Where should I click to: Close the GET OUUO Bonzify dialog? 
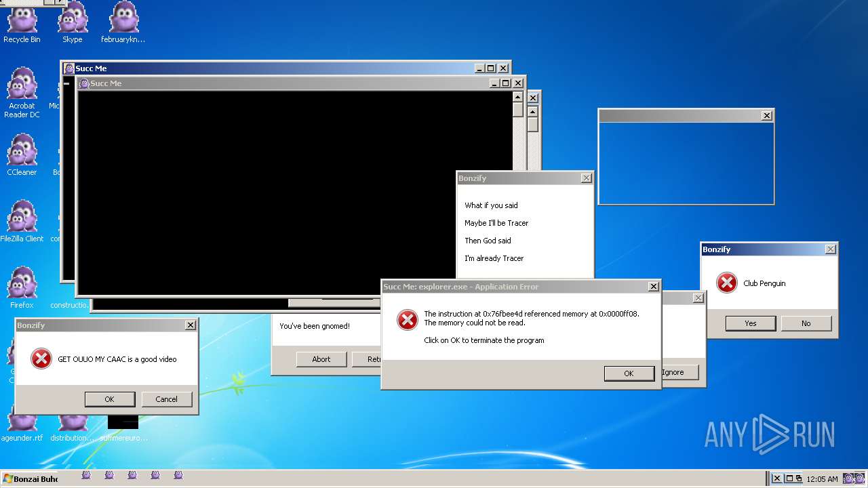pos(190,325)
